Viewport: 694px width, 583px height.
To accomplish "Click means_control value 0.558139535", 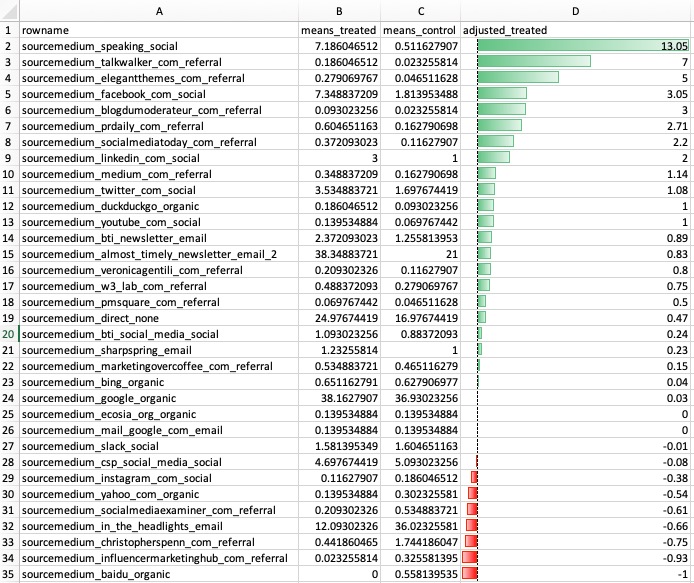I will coord(420,574).
